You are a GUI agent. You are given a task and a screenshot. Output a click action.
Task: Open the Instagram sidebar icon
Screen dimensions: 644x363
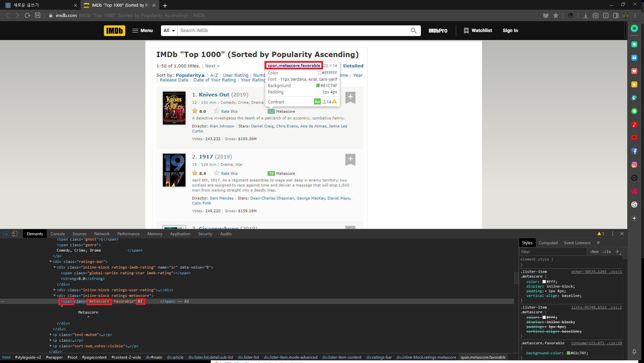click(634, 164)
